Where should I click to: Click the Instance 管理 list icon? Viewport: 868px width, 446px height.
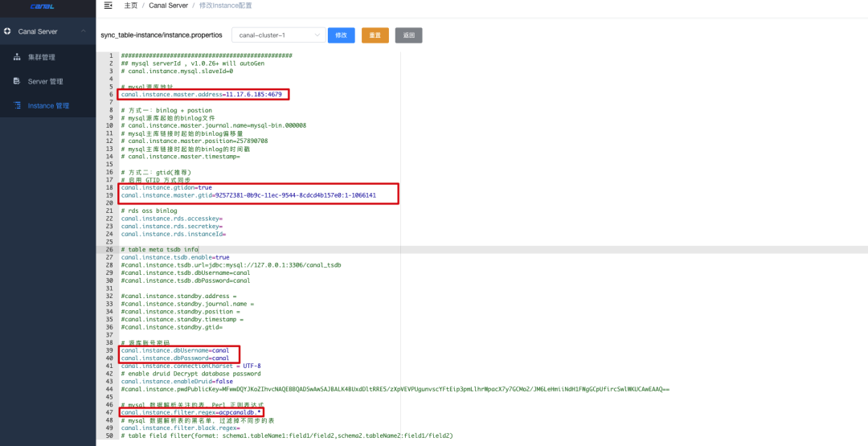pos(17,106)
